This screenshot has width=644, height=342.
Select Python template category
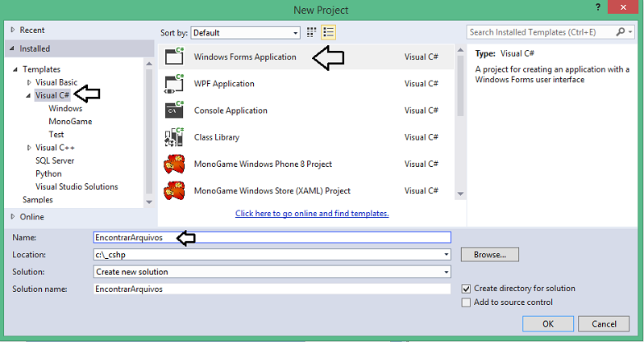point(48,174)
